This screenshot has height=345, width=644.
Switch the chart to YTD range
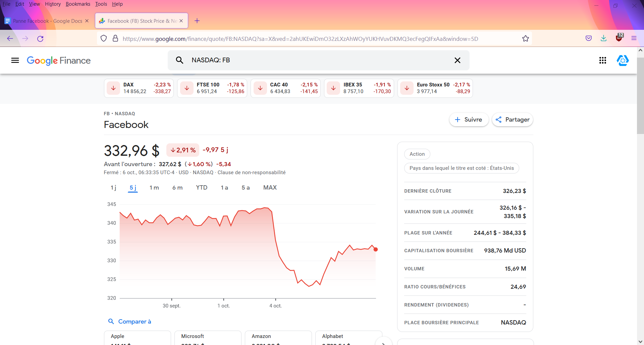[202, 188]
